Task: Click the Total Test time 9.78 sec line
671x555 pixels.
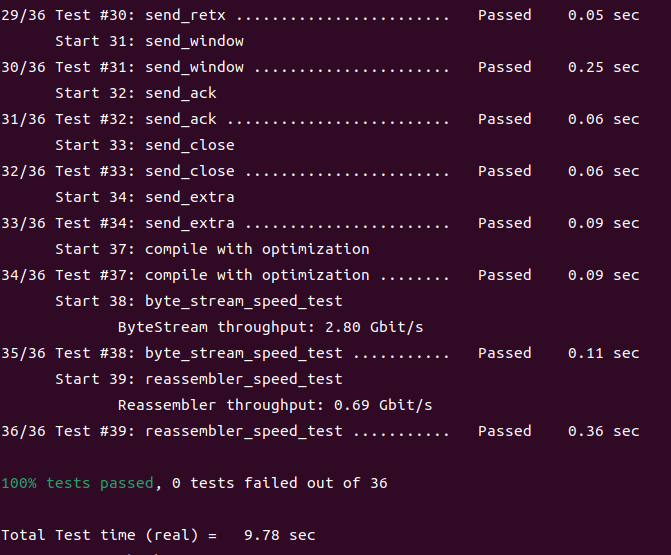Action: coord(158,535)
